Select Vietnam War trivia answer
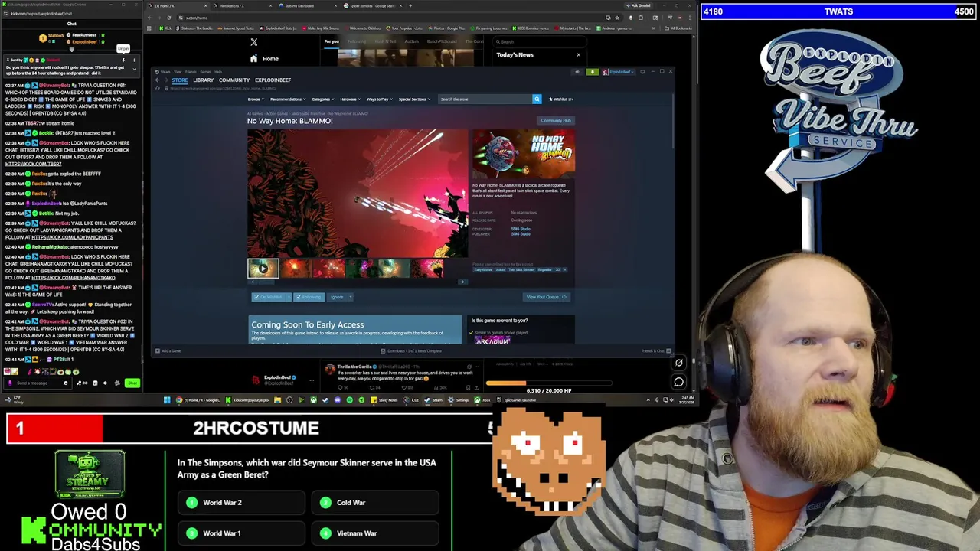Image resolution: width=980 pixels, height=551 pixels. 375,533
